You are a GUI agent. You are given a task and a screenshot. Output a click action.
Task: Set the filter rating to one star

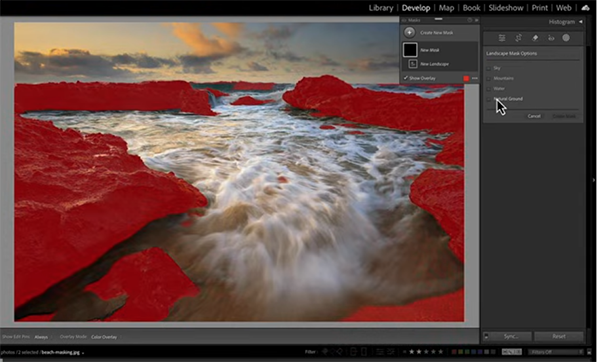(x=412, y=352)
